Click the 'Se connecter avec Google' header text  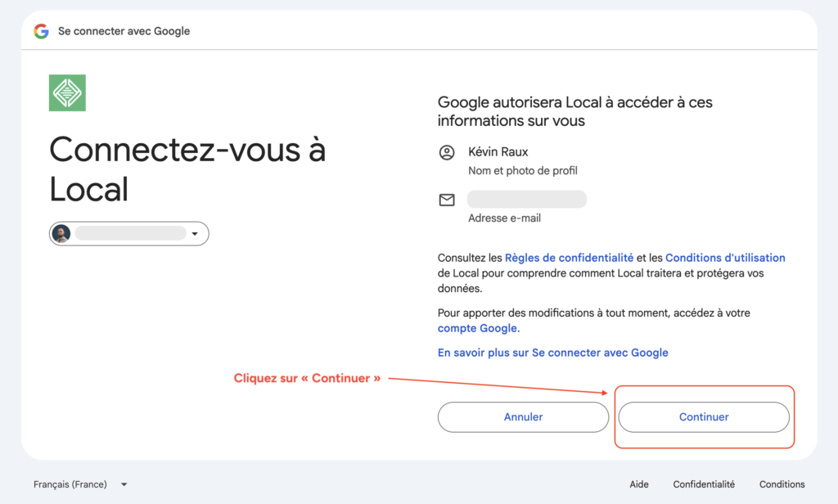(124, 31)
